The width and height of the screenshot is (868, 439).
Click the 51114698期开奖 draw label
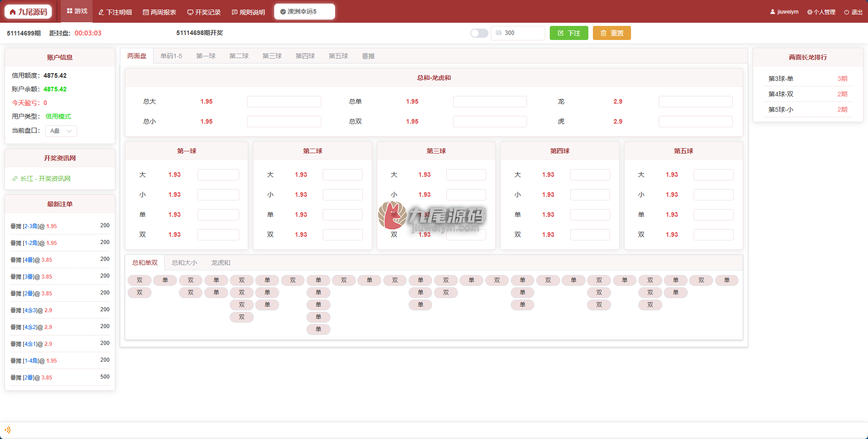[x=200, y=33]
